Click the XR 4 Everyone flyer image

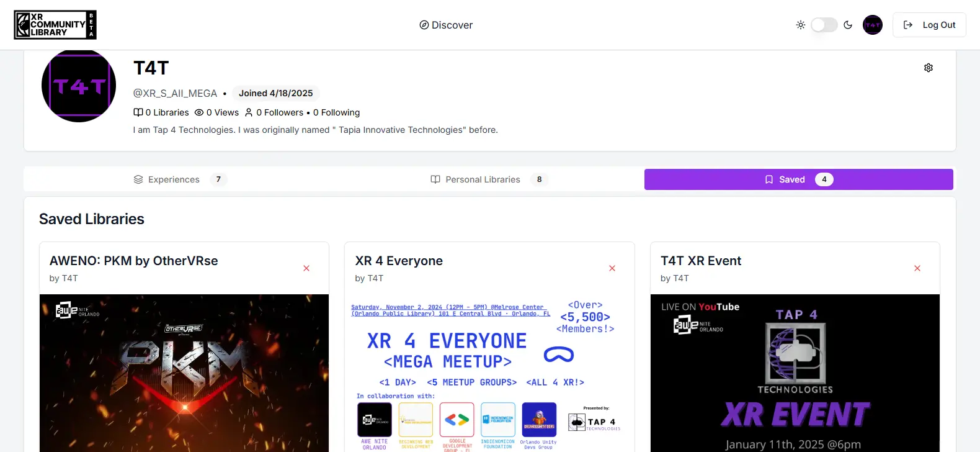click(489, 373)
